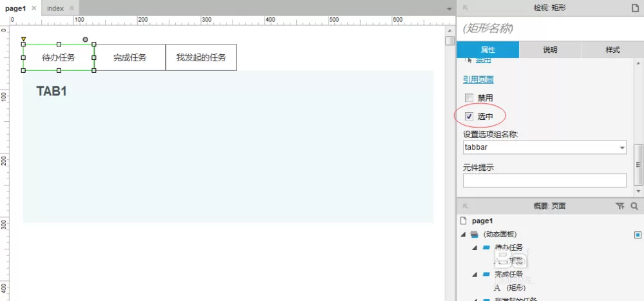Switch to the page1 canvas tab
The height and width of the screenshot is (301, 644).
click(x=15, y=8)
